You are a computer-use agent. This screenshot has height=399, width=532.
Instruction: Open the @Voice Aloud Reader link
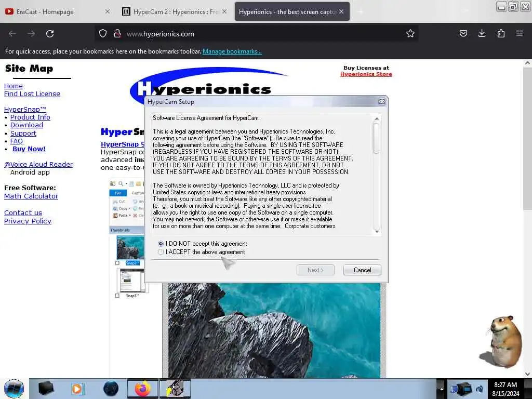pos(38,165)
